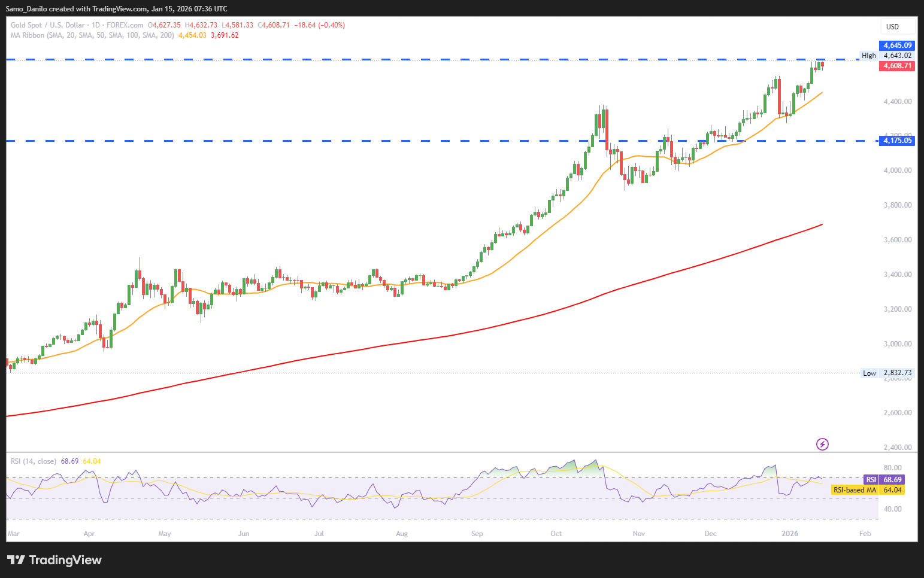
Task: Click the Jun label on the time axis
Action: (244, 534)
